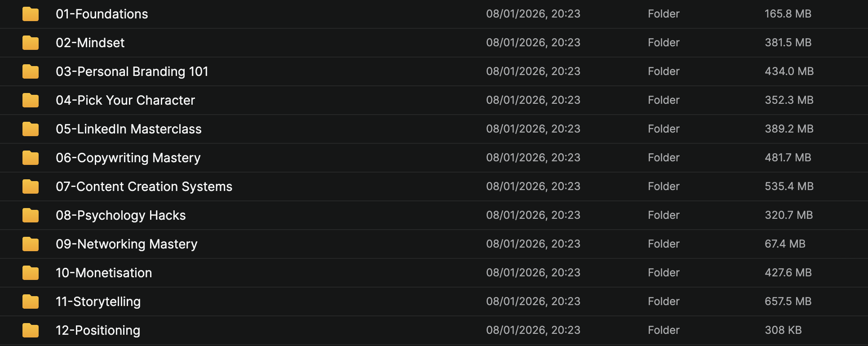
Task: Select the 07-Content Creation Systems folder icon
Action: coord(31,186)
